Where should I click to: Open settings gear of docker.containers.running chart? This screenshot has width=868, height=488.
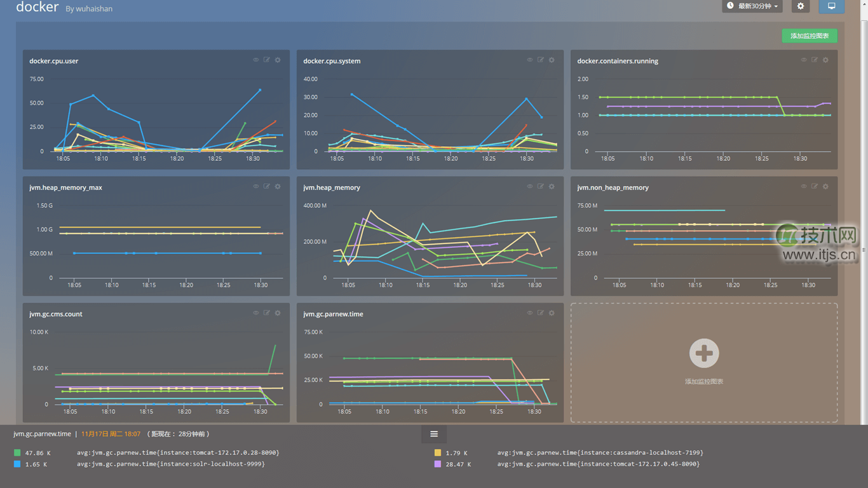825,60
